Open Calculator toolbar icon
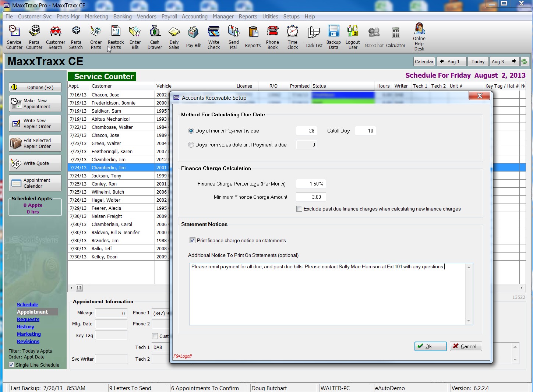This screenshot has height=392, width=533. pos(396,37)
